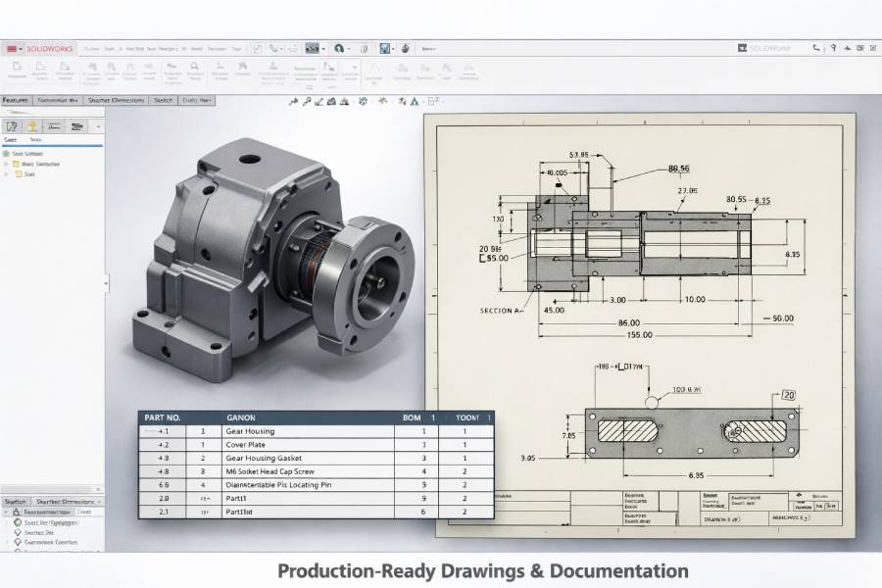Switch to the Features tab
The height and width of the screenshot is (588, 882).
(x=15, y=100)
